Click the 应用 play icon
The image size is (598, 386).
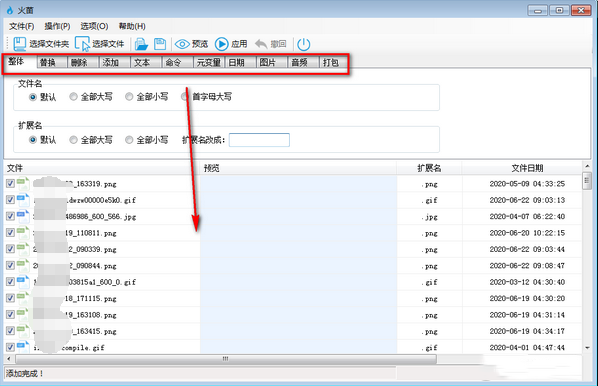[x=221, y=44]
